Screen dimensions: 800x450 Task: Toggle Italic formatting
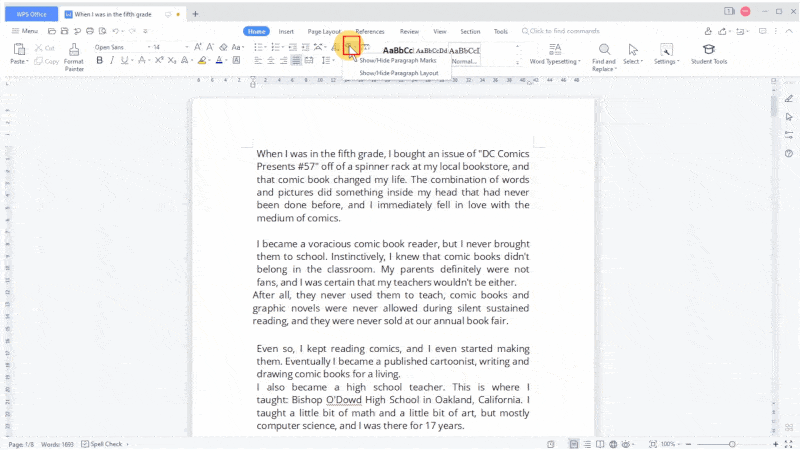click(x=112, y=60)
